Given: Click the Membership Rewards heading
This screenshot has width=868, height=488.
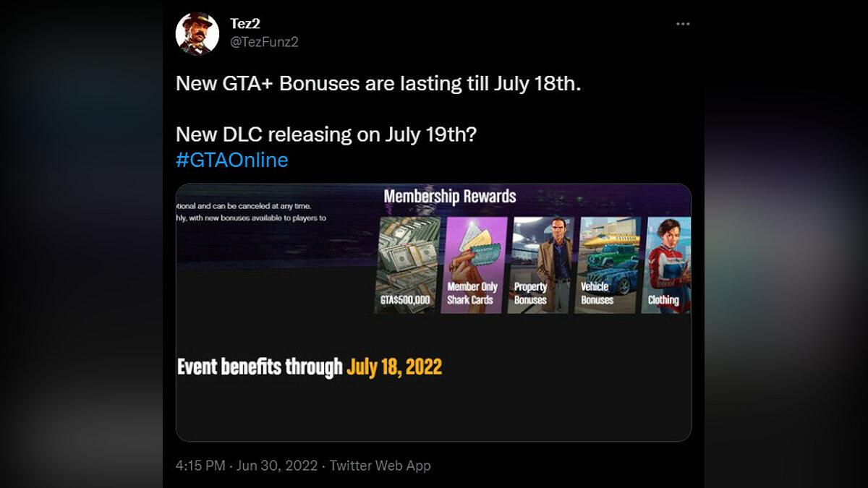Looking at the screenshot, I should (x=449, y=197).
